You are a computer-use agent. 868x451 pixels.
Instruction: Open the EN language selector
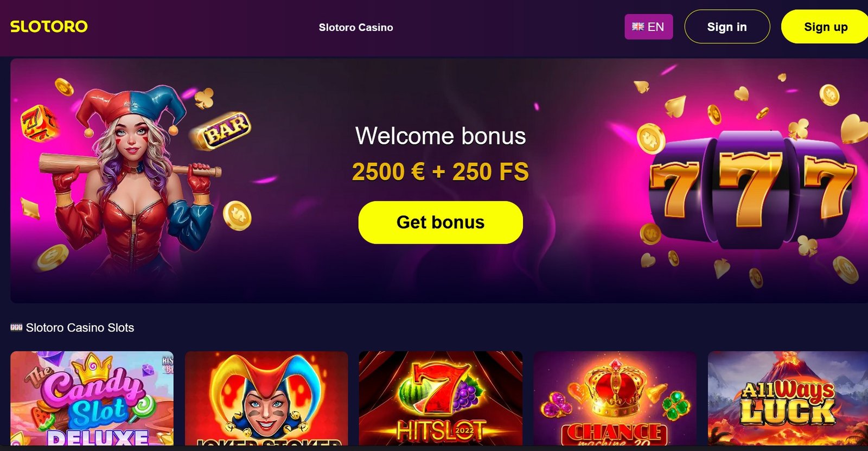pyautogui.click(x=648, y=27)
